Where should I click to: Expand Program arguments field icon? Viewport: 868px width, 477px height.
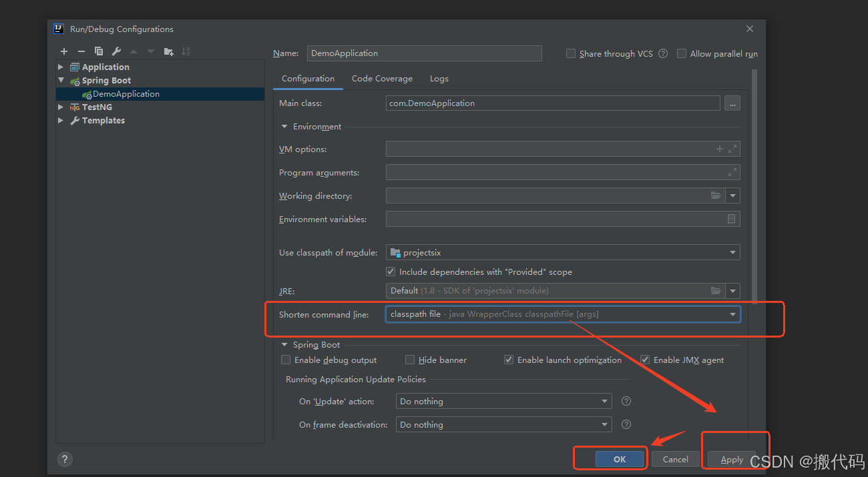pos(732,172)
